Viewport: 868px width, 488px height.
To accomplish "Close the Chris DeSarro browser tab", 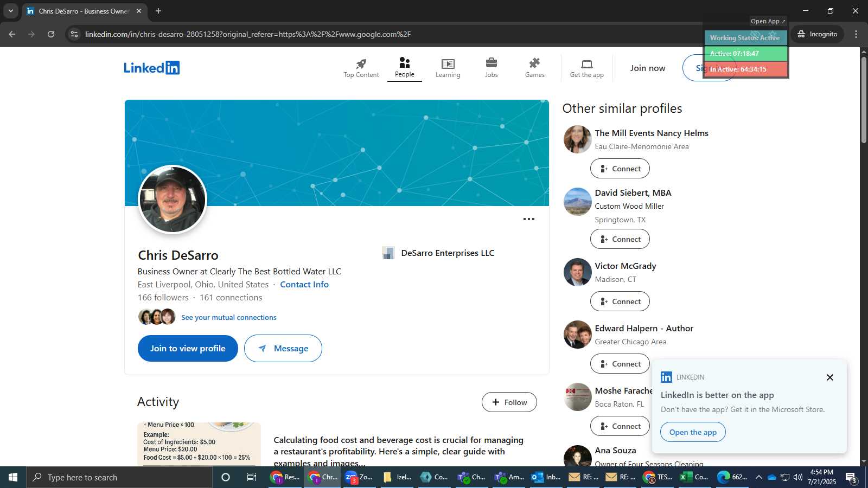I will pyautogui.click(x=139, y=11).
